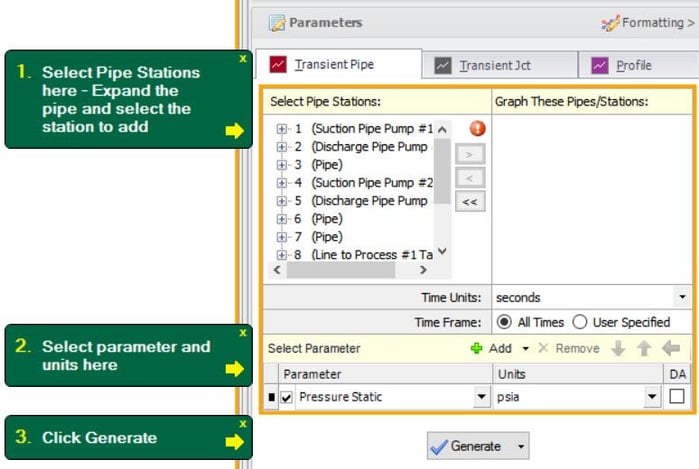Expand pipe 5 Discharge Pipe Pump

coord(281,201)
